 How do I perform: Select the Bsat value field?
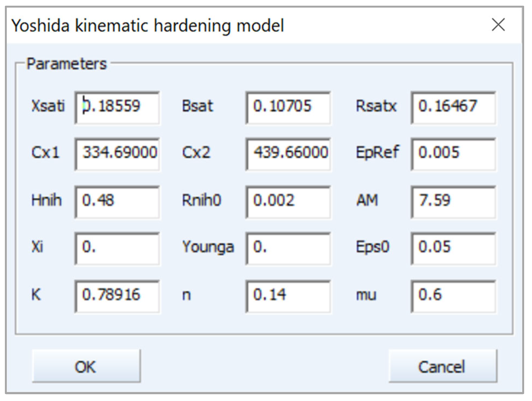pyautogui.click(x=288, y=108)
